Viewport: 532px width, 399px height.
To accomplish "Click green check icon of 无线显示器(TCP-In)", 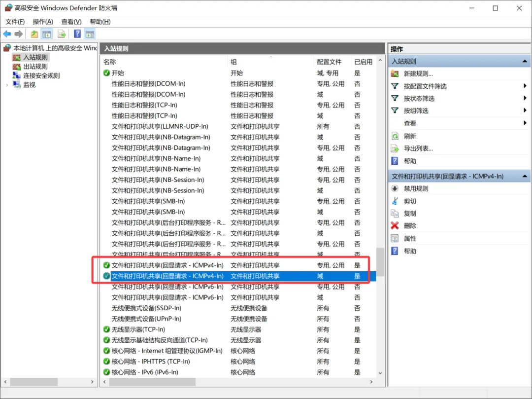I will [106, 329].
